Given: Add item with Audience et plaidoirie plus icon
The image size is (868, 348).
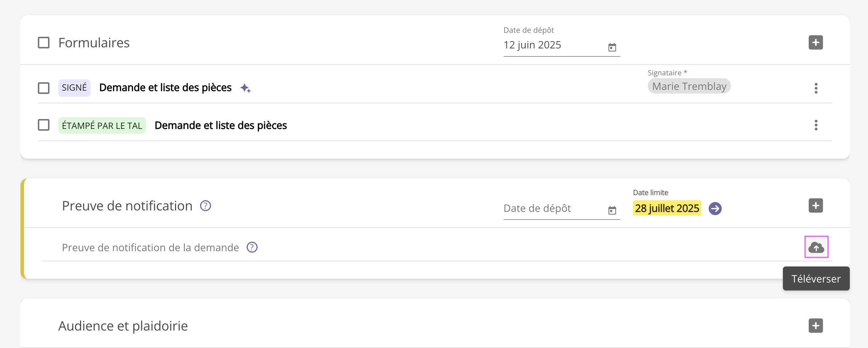Looking at the screenshot, I should [816, 326].
